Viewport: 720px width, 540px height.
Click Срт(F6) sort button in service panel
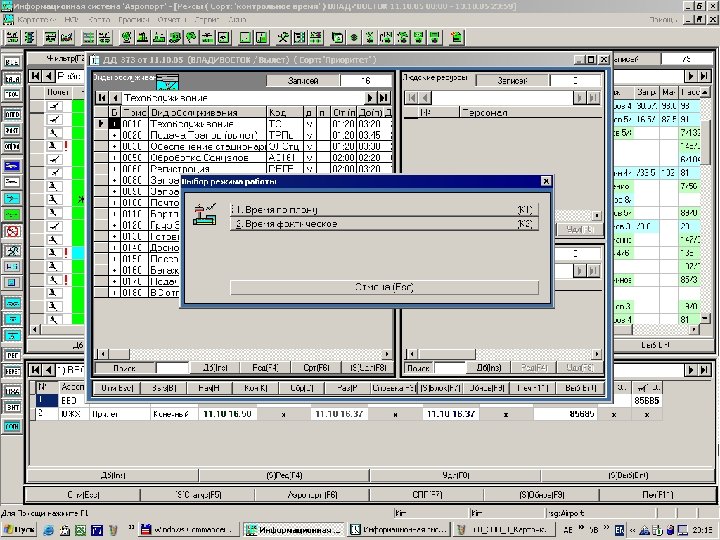(316, 368)
